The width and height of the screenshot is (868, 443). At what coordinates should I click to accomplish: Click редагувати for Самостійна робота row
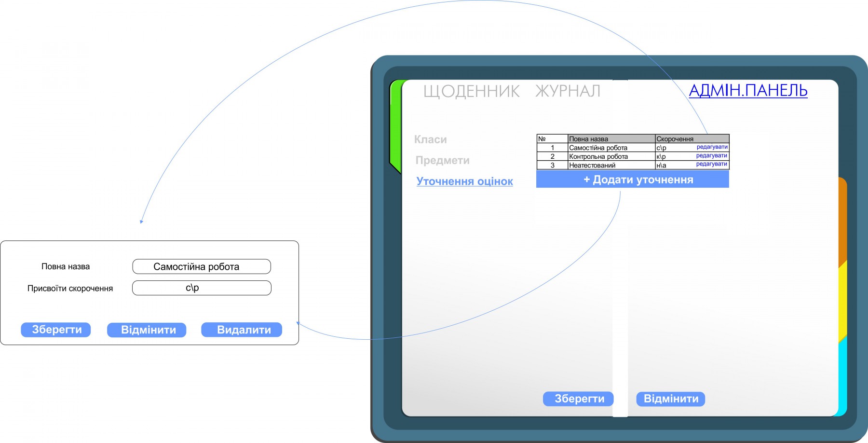tap(712, 147)
